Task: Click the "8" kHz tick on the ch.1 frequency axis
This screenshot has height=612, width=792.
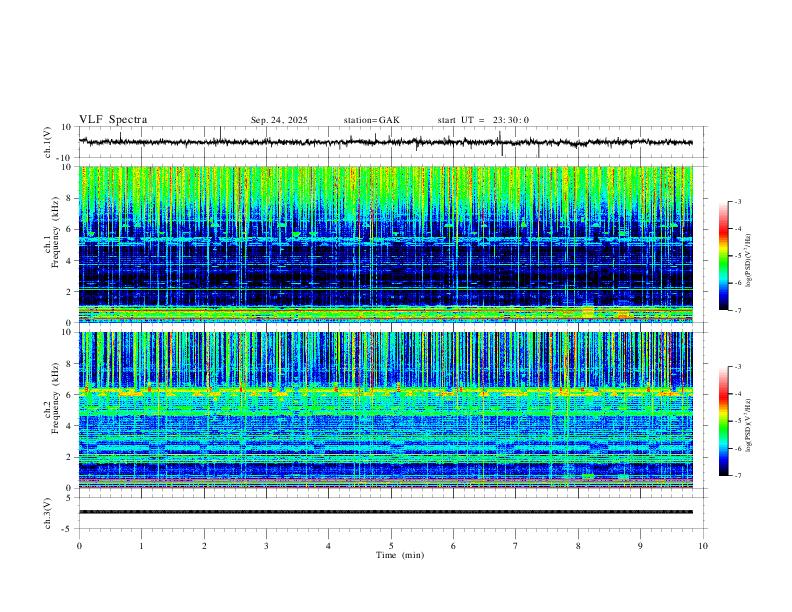Action: tap(69, 198)
